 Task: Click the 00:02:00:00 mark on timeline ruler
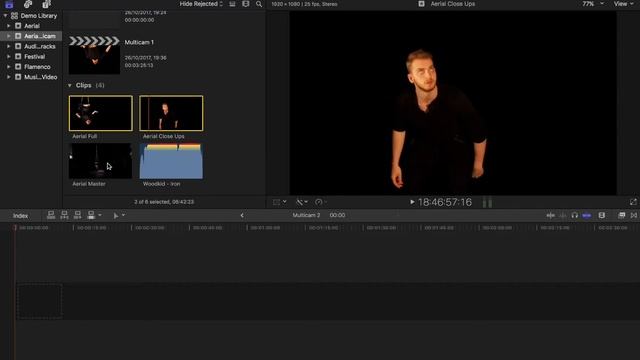(497, 228)
